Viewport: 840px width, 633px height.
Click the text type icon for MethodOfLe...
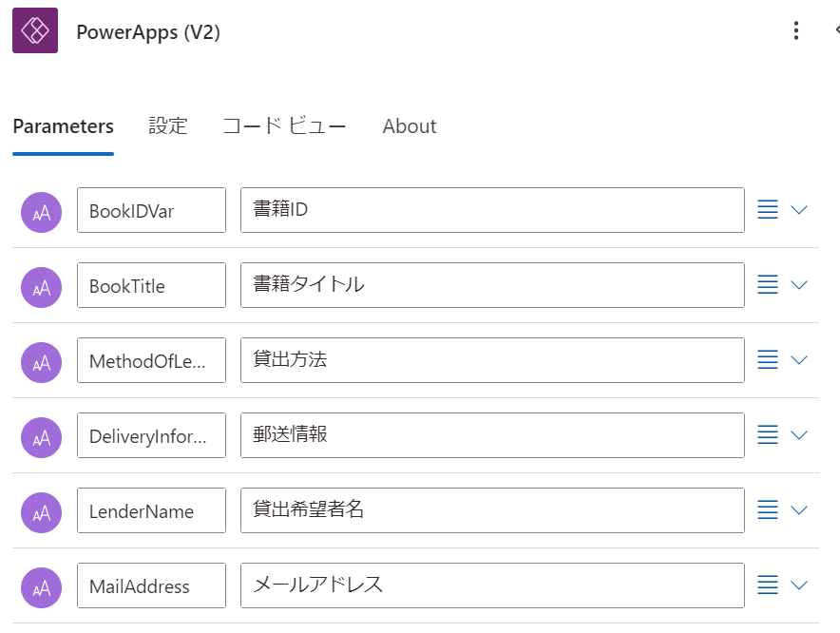pos(41,362)
